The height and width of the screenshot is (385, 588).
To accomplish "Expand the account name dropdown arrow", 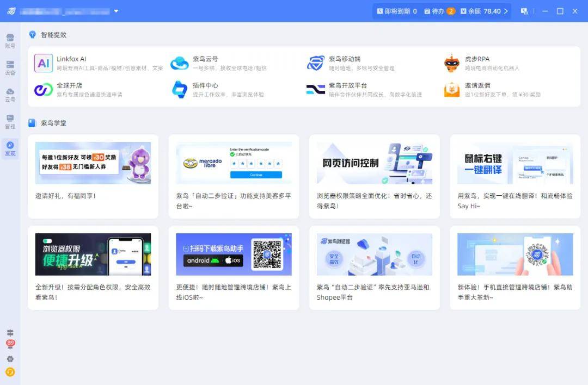I will (117, 11).
